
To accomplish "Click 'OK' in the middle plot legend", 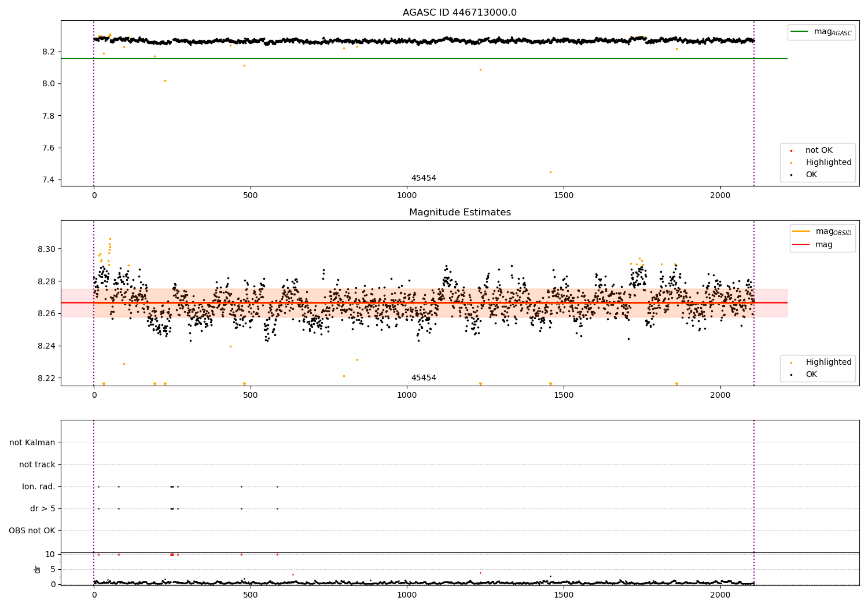I will tap(810, 375).
